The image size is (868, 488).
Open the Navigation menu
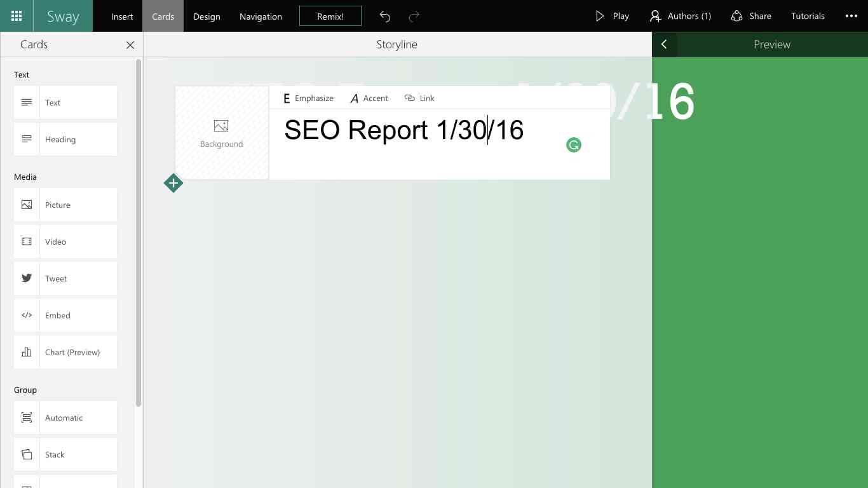[x=261, y=16]
